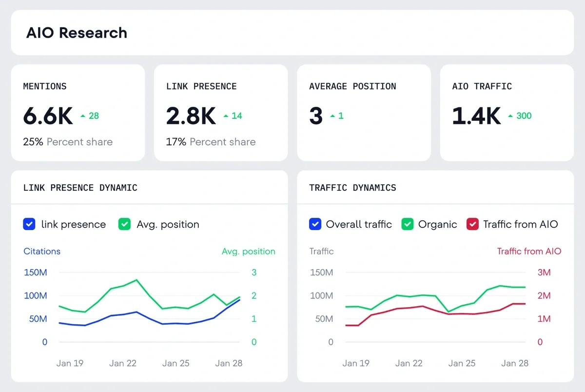The height and width of the screenshot is (392, 585).
Task: Click Jan 25 on Traffic Dynamics axis
Action: click(462, 363)
